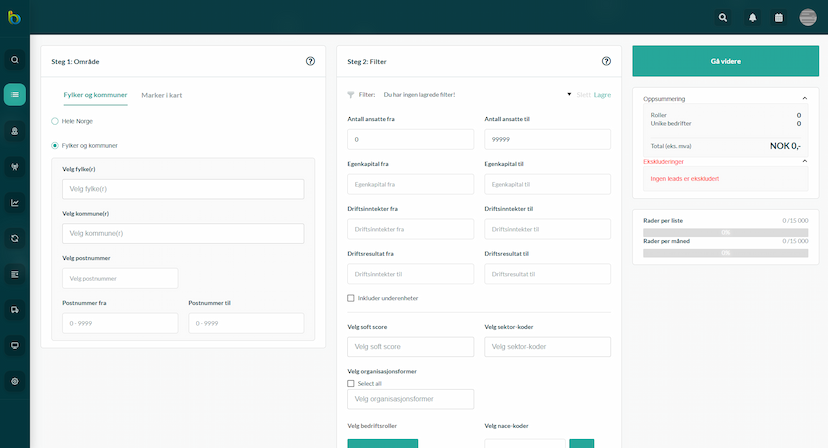Click 'Du har ingen lagrede filter!' text

(419, 95)
